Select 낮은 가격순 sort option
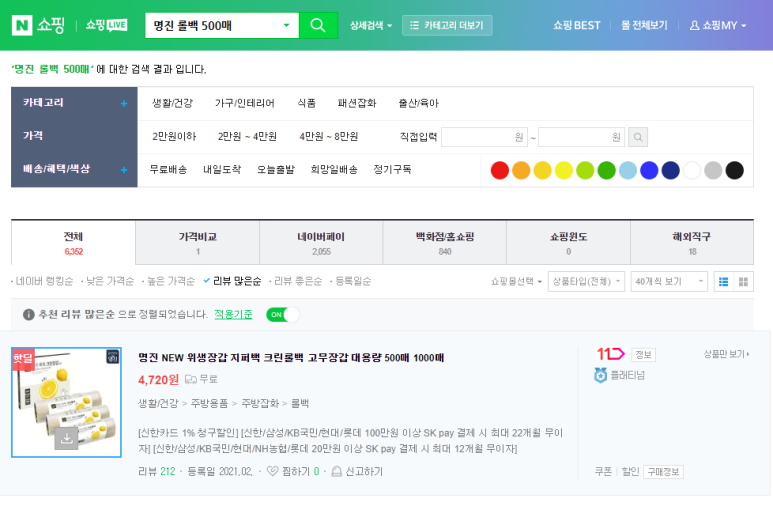The height and width of the screenshot is (506, 773). point(108,281)
